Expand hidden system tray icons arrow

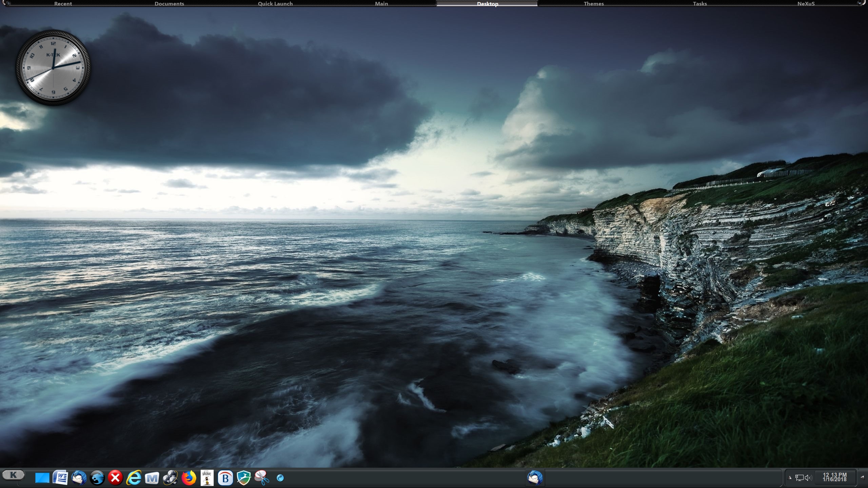pos(790,478)
